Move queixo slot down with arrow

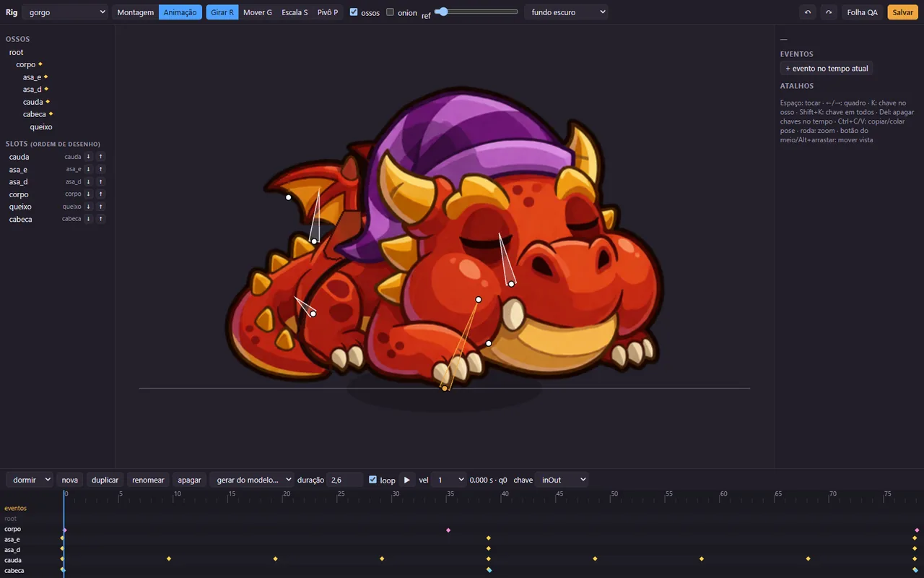(88, 207)
